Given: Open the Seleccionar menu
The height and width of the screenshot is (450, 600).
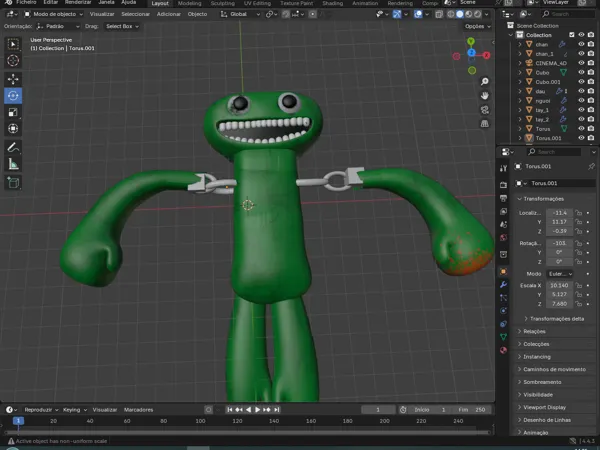Looking at the screenshot, I should (135, 14).
